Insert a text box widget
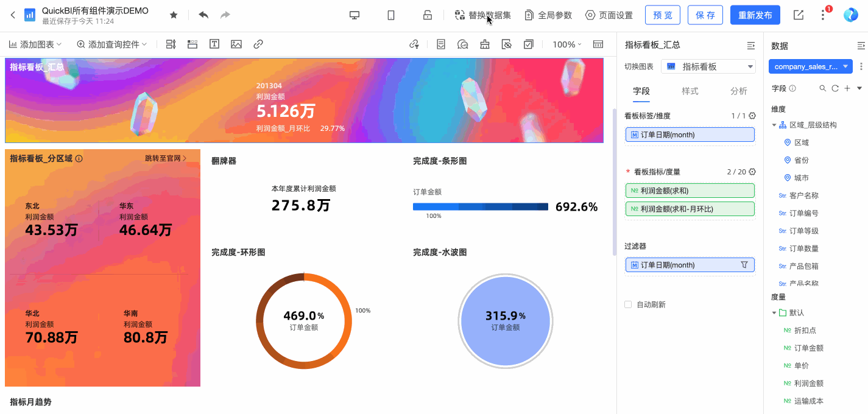Screen dimensions: 868x414 (x=214, y=44)
